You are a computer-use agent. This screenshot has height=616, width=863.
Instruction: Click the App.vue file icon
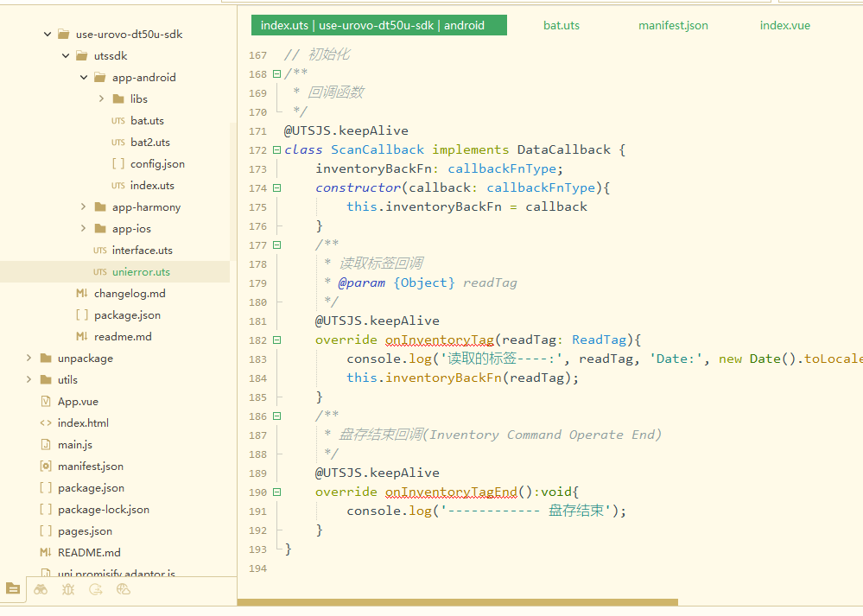click(x=46, y=401)
